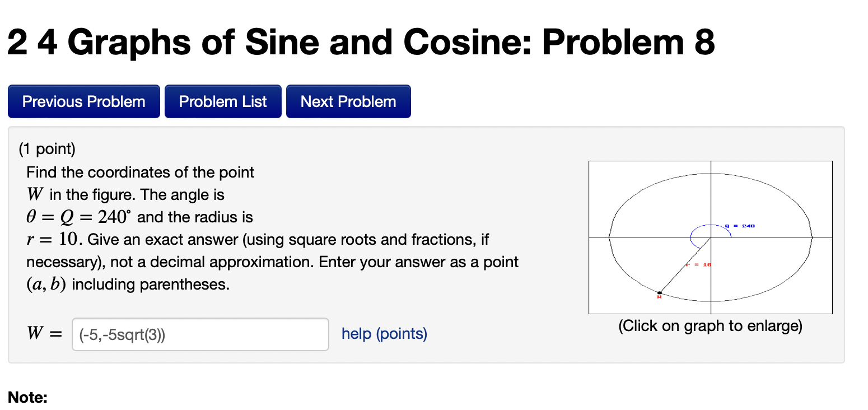The height and width of the screenshot is (410, 868).
Task: Click the (Click on graph to enlarge) caption
Action: pyautogui.click(x=710, y=326)
